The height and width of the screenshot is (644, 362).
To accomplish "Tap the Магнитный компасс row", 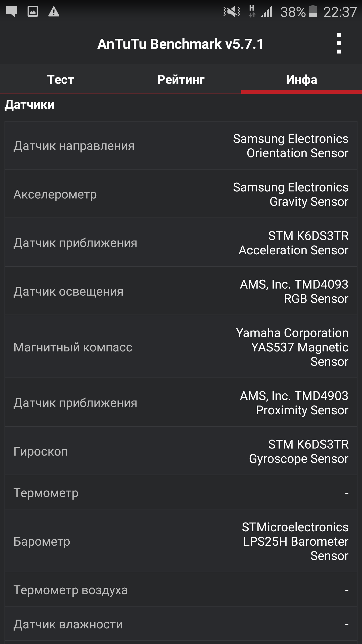I will (181, 347).
